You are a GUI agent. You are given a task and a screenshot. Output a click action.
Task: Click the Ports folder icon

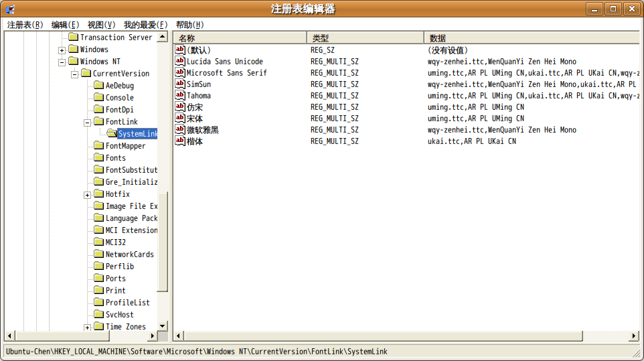click(x=98, y=278)
